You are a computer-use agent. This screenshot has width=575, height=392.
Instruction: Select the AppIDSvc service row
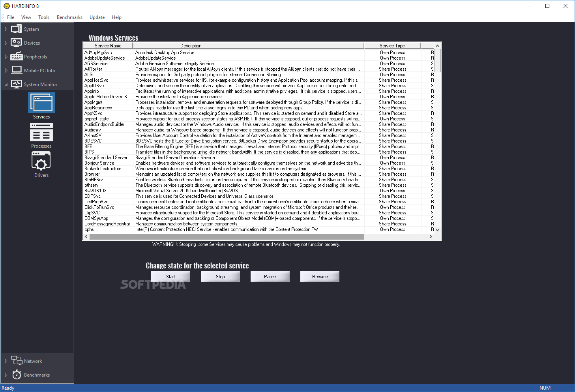pyautogui.click(x=258, y=86)
